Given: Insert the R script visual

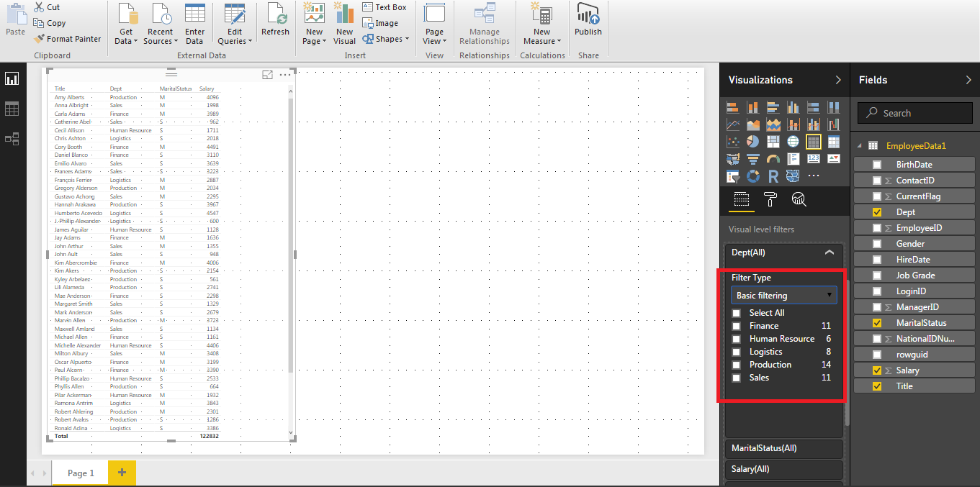Looking at the screenshot, I should [773, 176].
